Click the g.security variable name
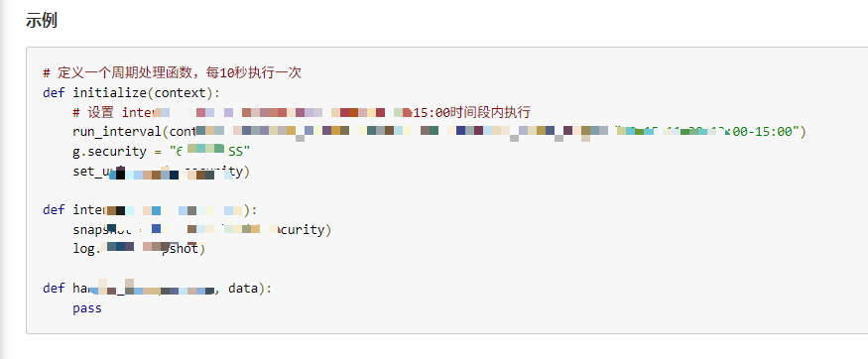868x359 pixels. point(109,152)
